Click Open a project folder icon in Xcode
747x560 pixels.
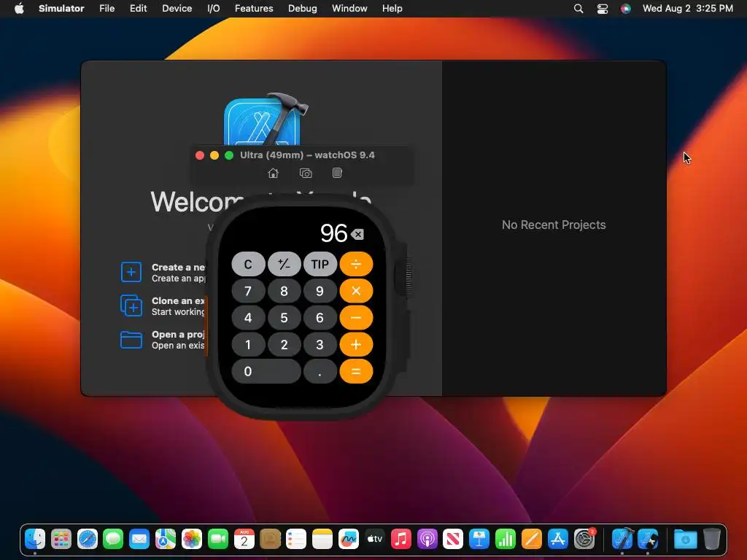click(x=131, y=340)
